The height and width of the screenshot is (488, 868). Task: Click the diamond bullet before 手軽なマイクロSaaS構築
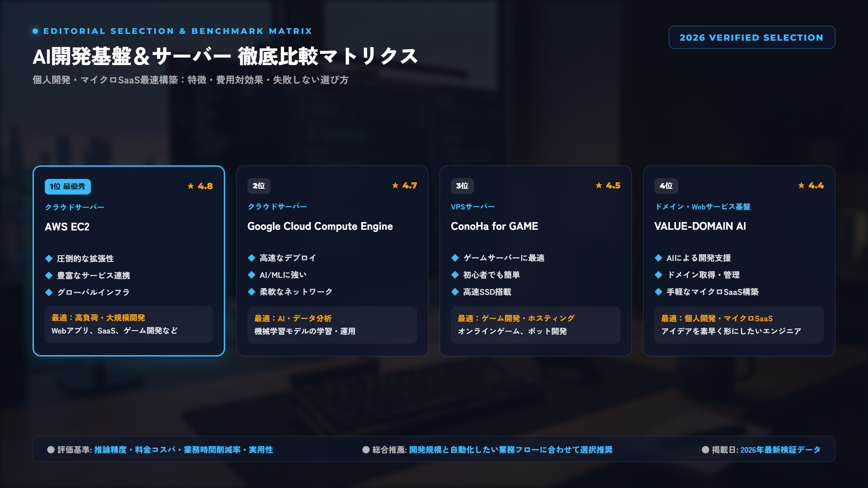point(658,292)
